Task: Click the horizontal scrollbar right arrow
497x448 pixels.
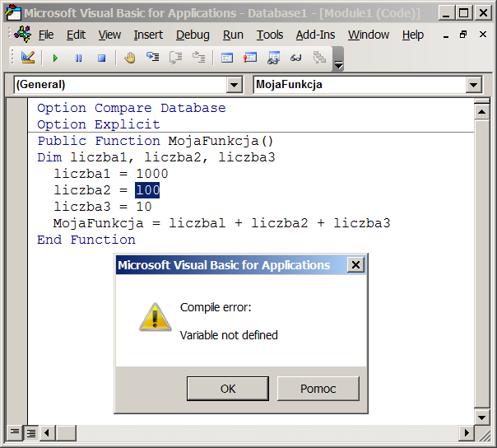Action: (x=467, y=433)
